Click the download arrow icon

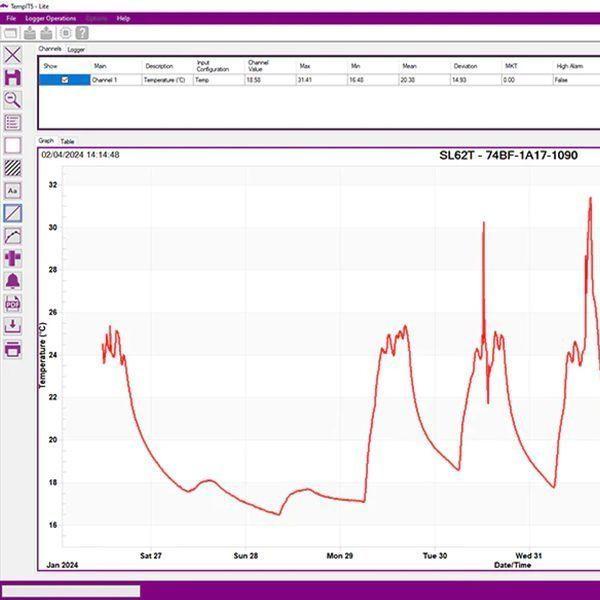coord(13,325)
